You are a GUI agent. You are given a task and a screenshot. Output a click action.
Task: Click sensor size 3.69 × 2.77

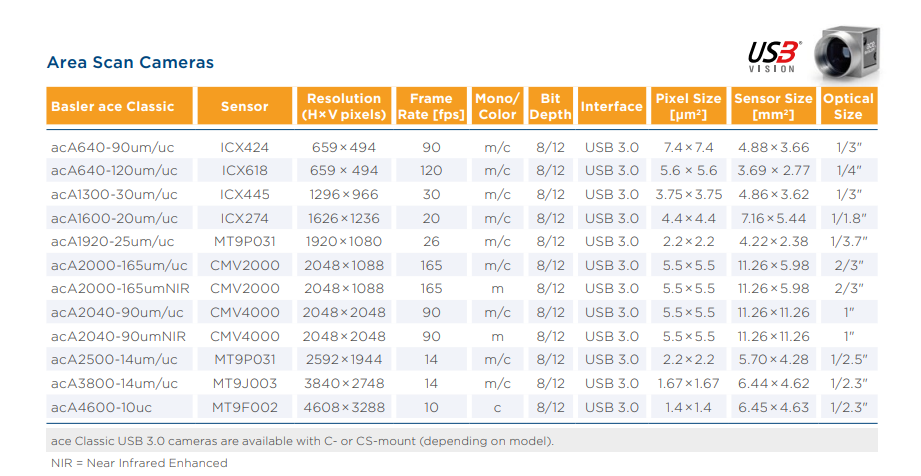pos(774,170)
